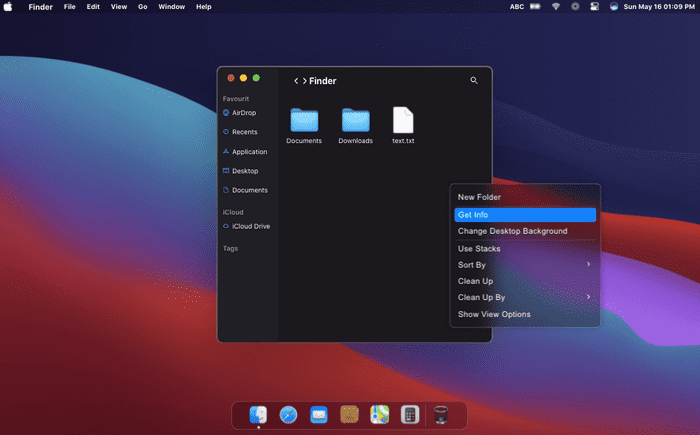This screenshot has width=700, height=435.
Task: Select Desktop in the sidebar
Action: (245, 171)
